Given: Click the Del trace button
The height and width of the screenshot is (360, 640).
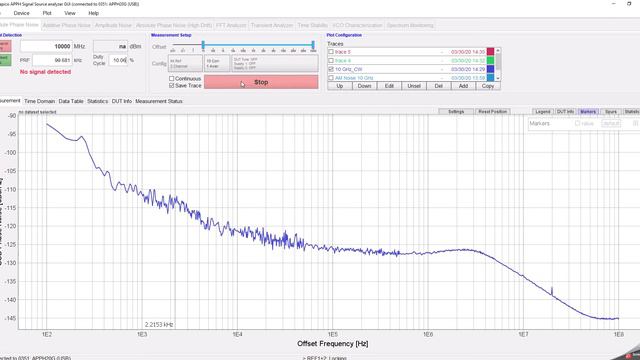Looking at the screenshot, I should coord(438,86).
